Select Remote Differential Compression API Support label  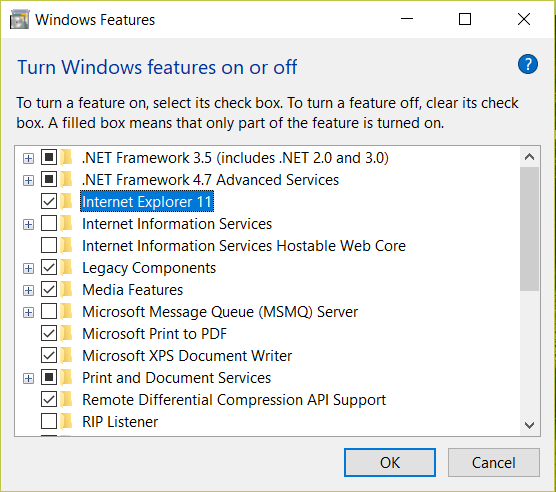[x=234, y=399]
